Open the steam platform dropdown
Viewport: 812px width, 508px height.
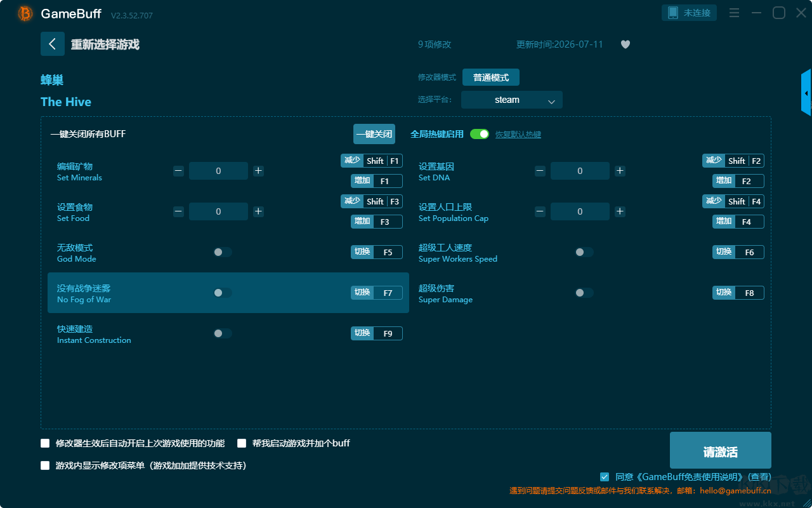512,100
